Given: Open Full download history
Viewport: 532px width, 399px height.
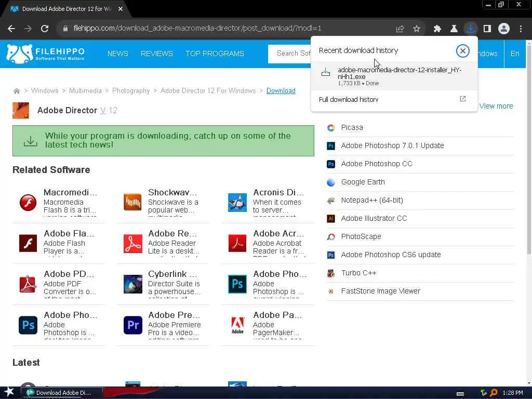Looking at the screenshot, I should [394, 99].
